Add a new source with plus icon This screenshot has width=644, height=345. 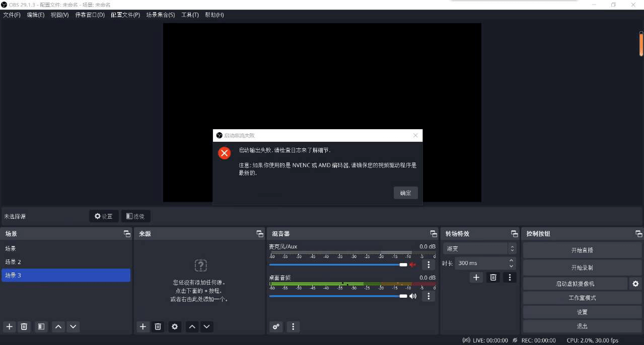pyautogui.click(x=142, y=326)
